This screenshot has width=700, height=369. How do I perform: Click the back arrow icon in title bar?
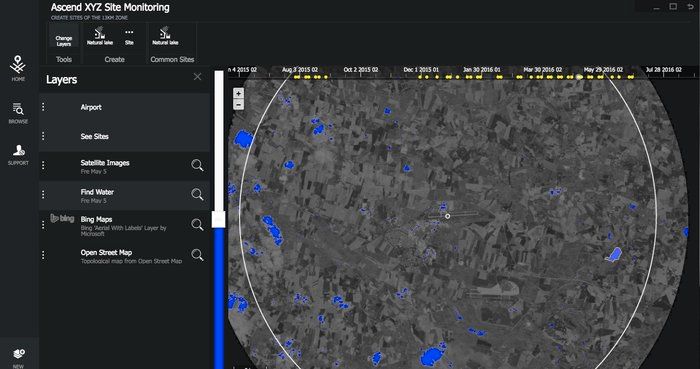point(691,7)
